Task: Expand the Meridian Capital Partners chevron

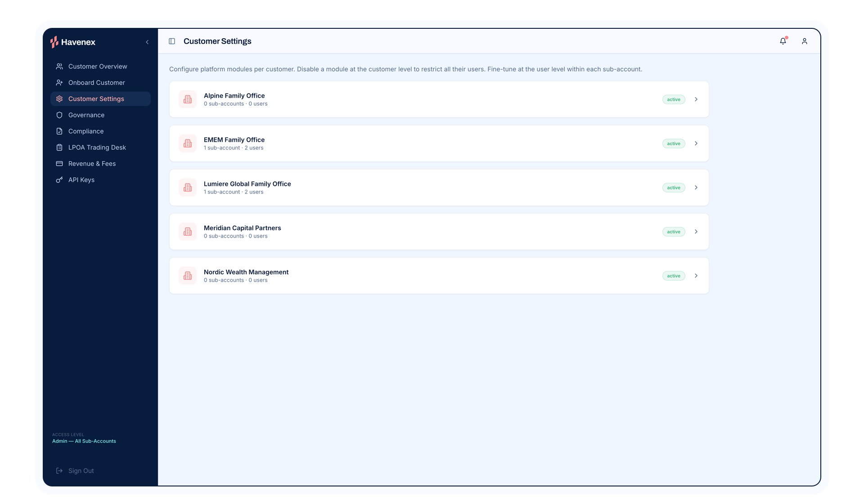Action: [696, 232]
